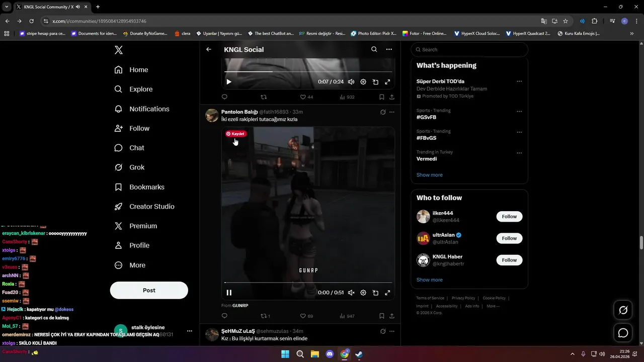
Task: Open options for the Süper Derbi TOD'da trend
Action: [519, 81]
